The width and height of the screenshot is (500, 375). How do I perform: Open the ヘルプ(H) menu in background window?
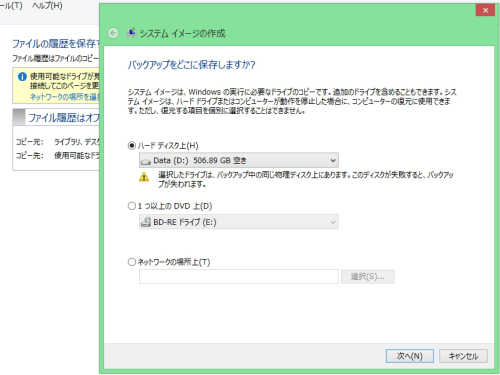(x=47, y=6)
